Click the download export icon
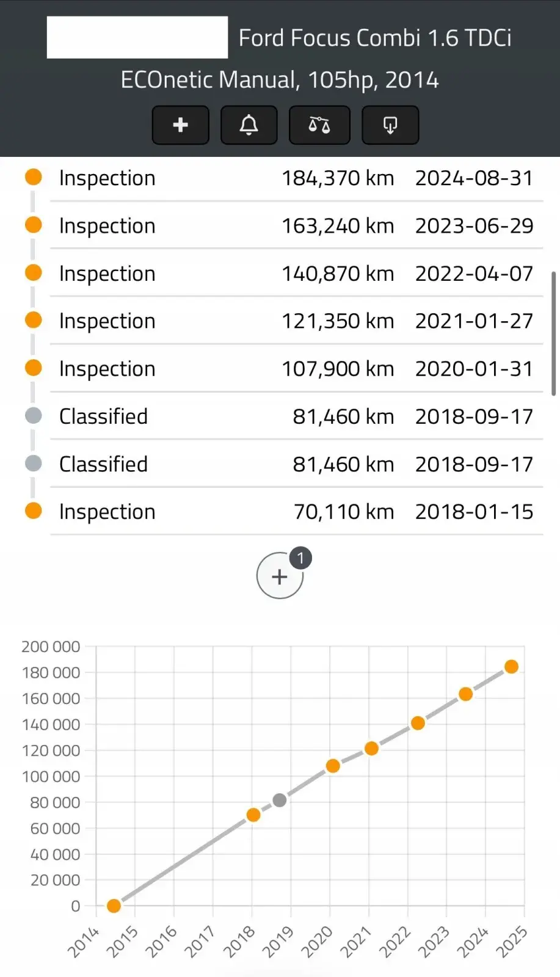The height and width of the screenshot is (977, 560). [390, 125]
